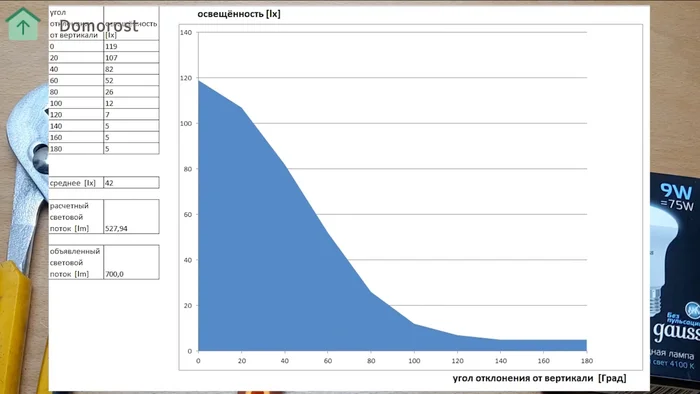
Task: Click the angle cell showing 100
Action: (76, 103)
